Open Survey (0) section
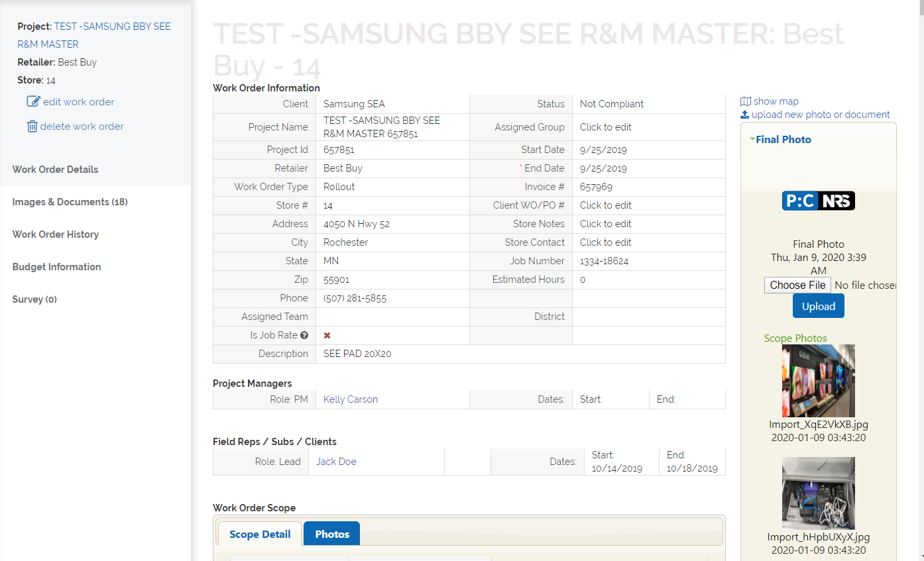This screenshot has width=924, height=561. point(34,299)
